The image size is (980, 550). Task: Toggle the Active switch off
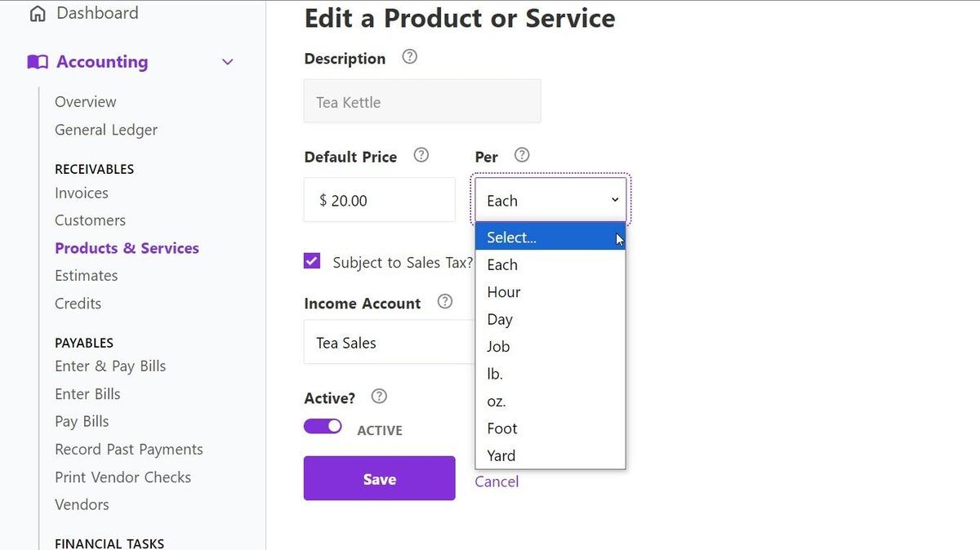[323, 427]
